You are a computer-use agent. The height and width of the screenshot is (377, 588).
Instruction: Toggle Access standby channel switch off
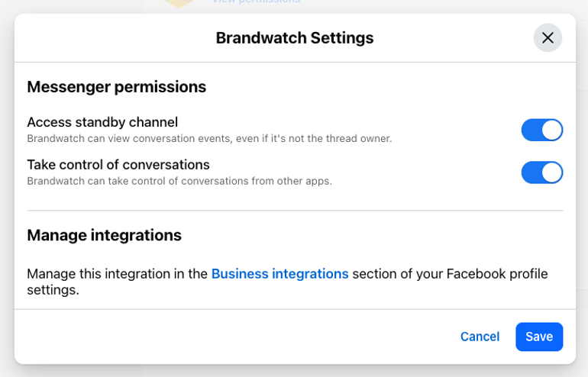coord(542,130)
